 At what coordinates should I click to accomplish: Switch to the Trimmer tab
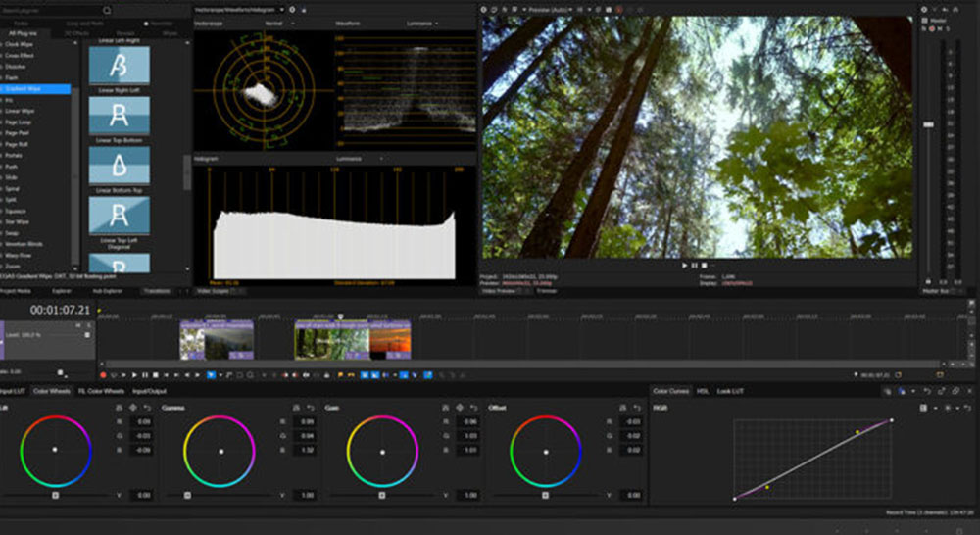(x=546, y=291)
